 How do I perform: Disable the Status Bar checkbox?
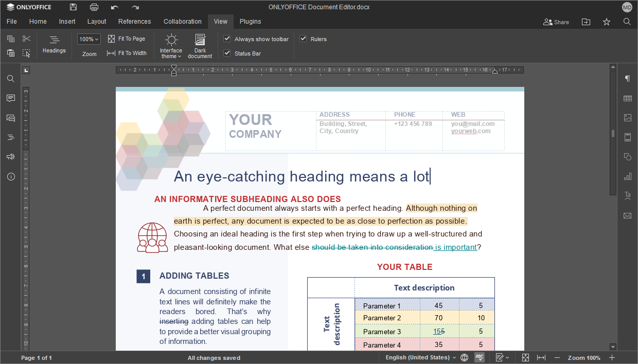click(x=227, y=53)
